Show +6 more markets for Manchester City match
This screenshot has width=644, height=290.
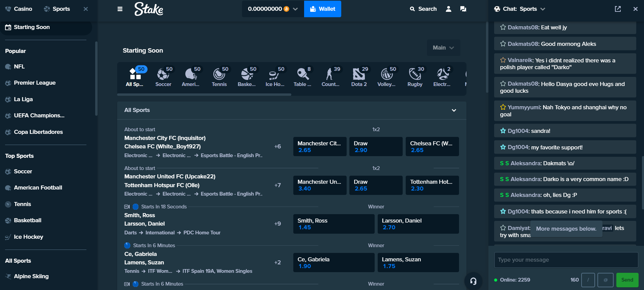click(277, 146)
